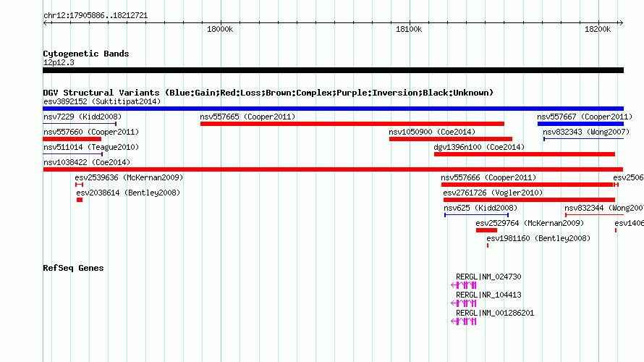Click the chr12:17905886..18212721 coordinate label
Image resolution: width=644 pixels, height=362 pixels.
tap(96, 16)
